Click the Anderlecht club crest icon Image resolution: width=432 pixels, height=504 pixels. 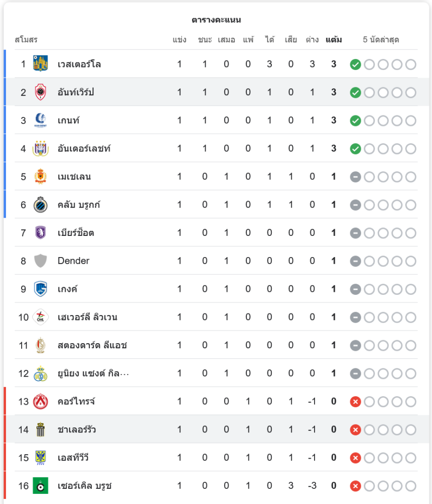40,149
